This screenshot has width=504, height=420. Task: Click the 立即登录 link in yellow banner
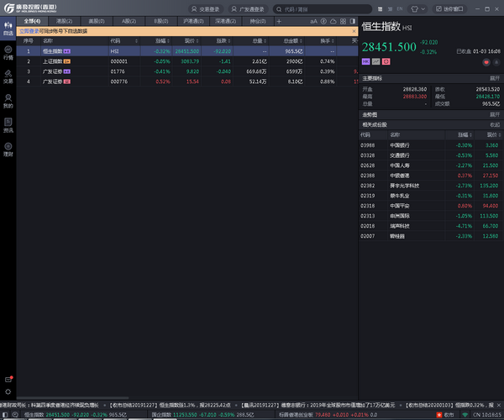click(29, 31)
